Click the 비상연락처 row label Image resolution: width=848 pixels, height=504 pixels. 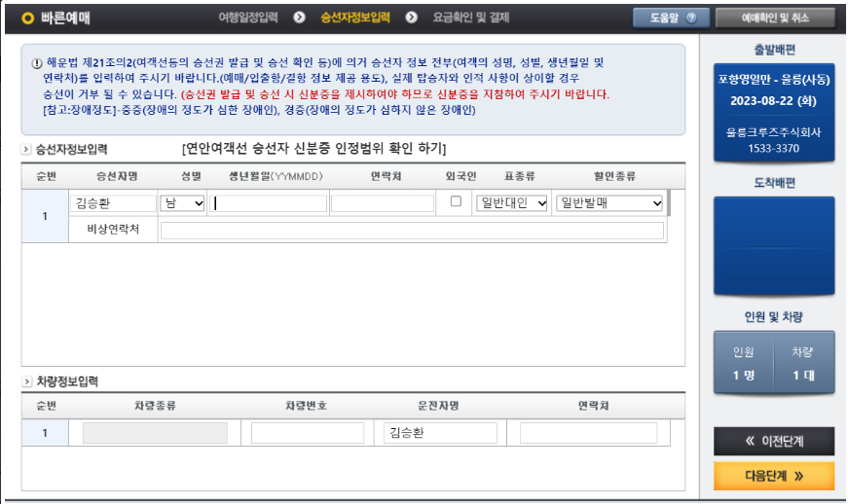[113, 230]
